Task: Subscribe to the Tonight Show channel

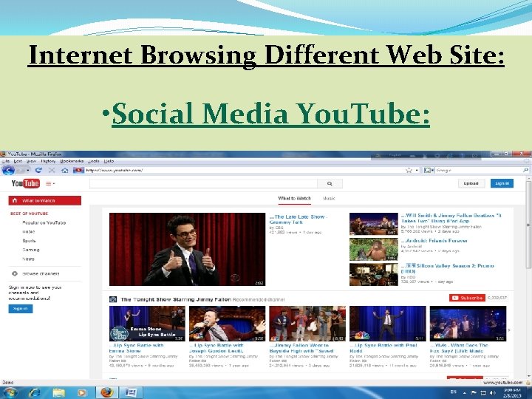Action: coord(467,298)
